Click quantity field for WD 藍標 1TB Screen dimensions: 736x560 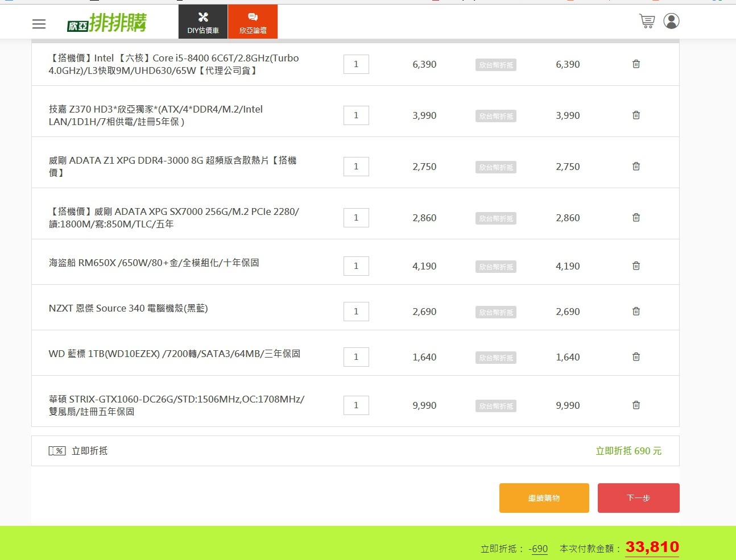[356, 357]
